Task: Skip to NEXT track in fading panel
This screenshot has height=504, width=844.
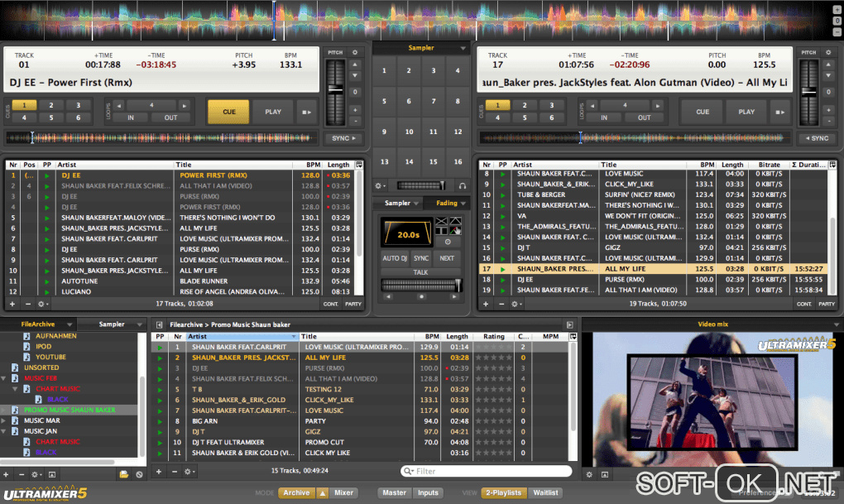Action: [x=447, y=258]
